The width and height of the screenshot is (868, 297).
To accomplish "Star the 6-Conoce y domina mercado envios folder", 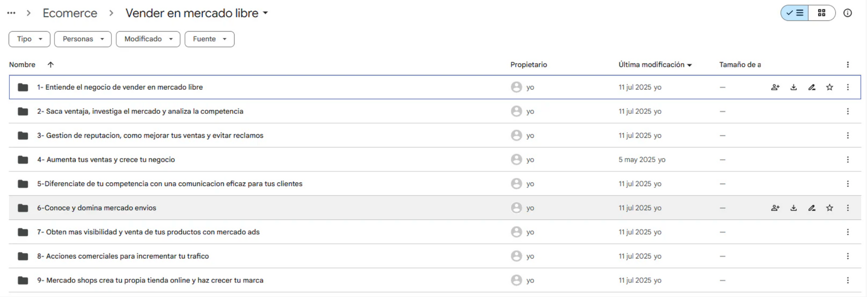I will coord(830,208).
